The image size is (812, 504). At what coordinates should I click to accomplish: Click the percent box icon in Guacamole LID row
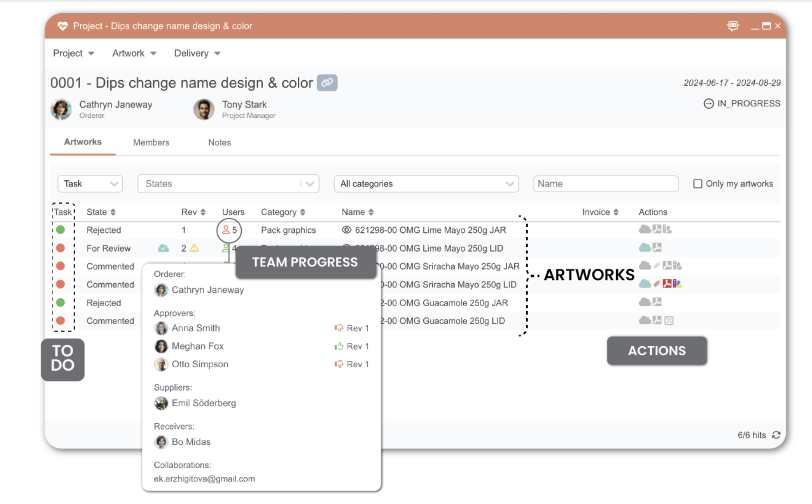pos(669,320)
